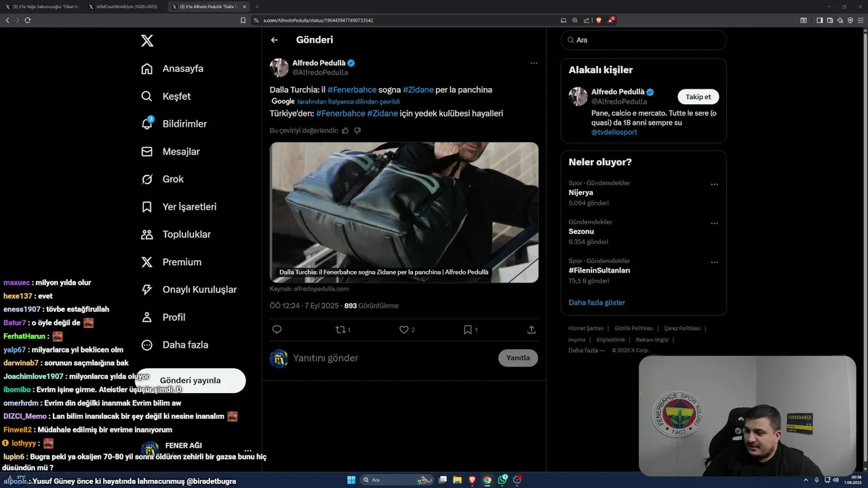Close the Alfredo Pedullà browser tab
The height and width of the screenshot is (488, 868).
click(x=245, y=6)
